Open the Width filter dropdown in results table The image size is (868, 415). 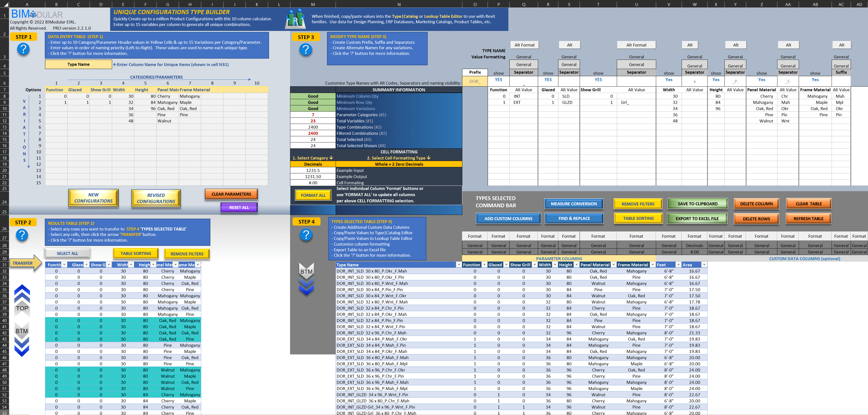(131, 265)
